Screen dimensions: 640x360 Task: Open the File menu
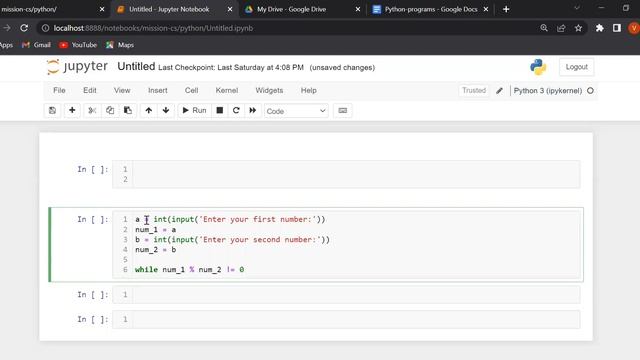(x=59, y=91)
